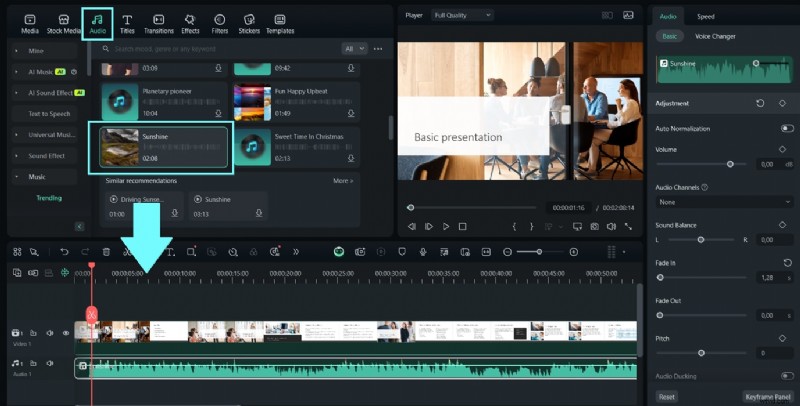Image resolution: width=800 pixels, height=406 pixels.
Task: Play the preview in player
Action: pos(446,226)
